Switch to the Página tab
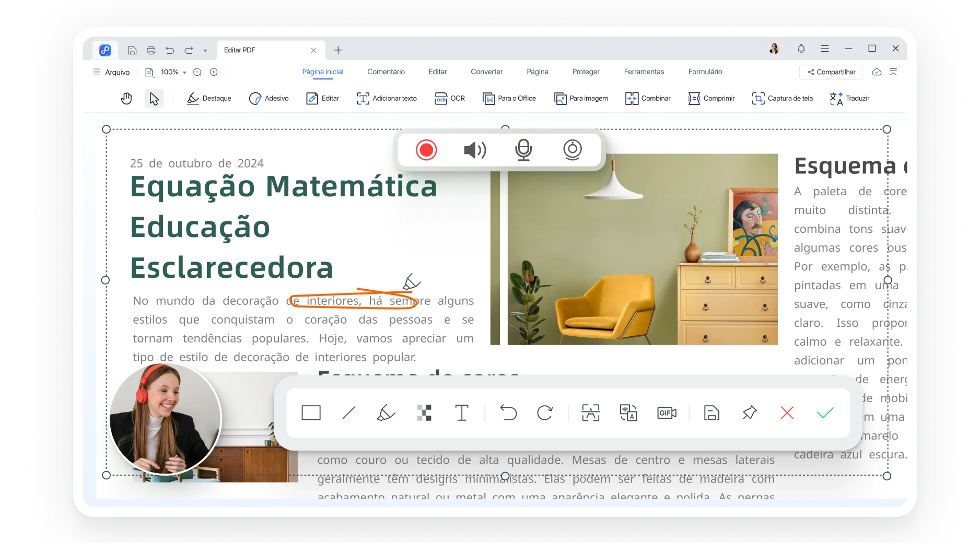The width and height of the screenshot is (980, 543). click(x=538, y=72)
